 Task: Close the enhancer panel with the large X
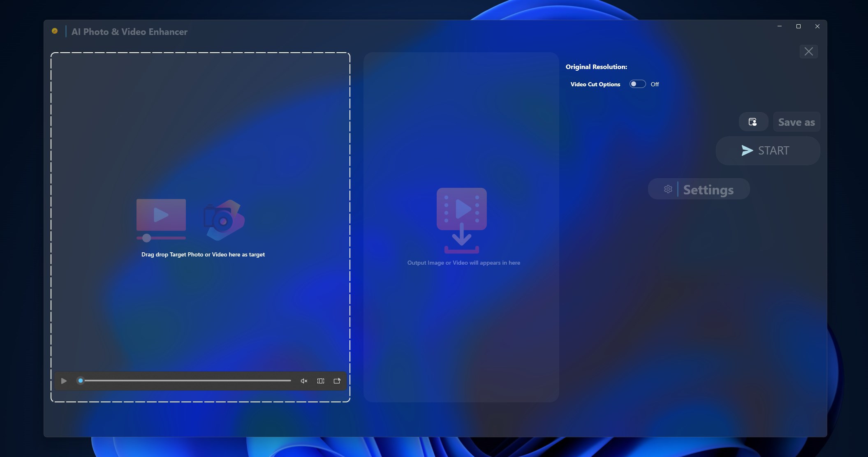(x=808, y=51)
